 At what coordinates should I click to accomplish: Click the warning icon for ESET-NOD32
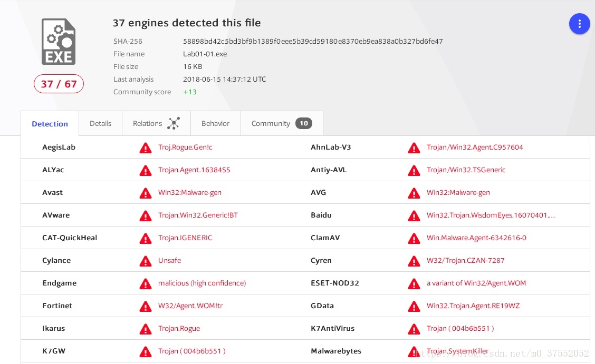click(x=414, y=284)
